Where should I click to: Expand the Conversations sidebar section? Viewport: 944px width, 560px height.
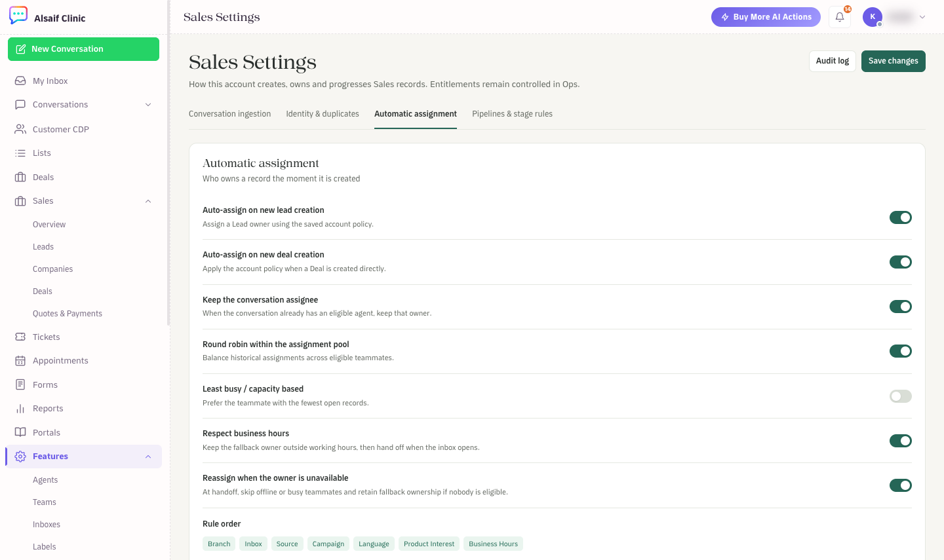[x=148, y=105]
